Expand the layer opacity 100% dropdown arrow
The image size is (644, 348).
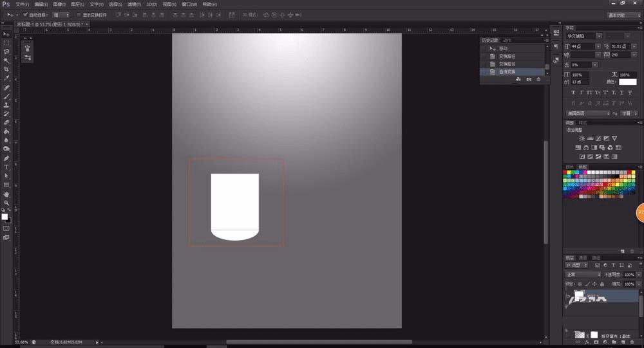(639, 275)
